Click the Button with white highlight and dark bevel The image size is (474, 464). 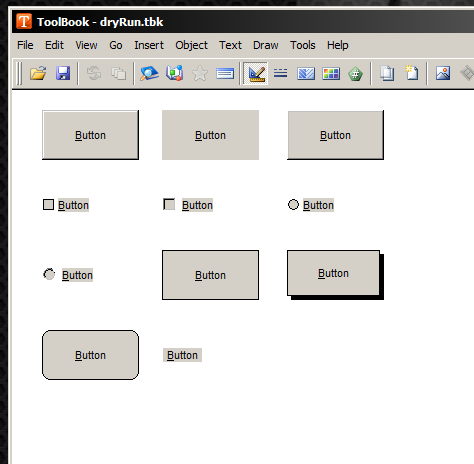click(90, 135)
